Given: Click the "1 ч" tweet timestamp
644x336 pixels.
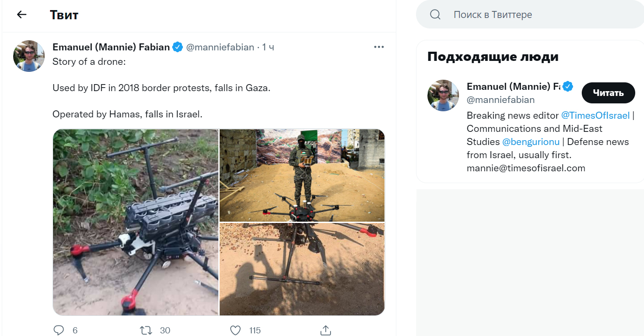Looking at the screenshot, I should (268, 47).
